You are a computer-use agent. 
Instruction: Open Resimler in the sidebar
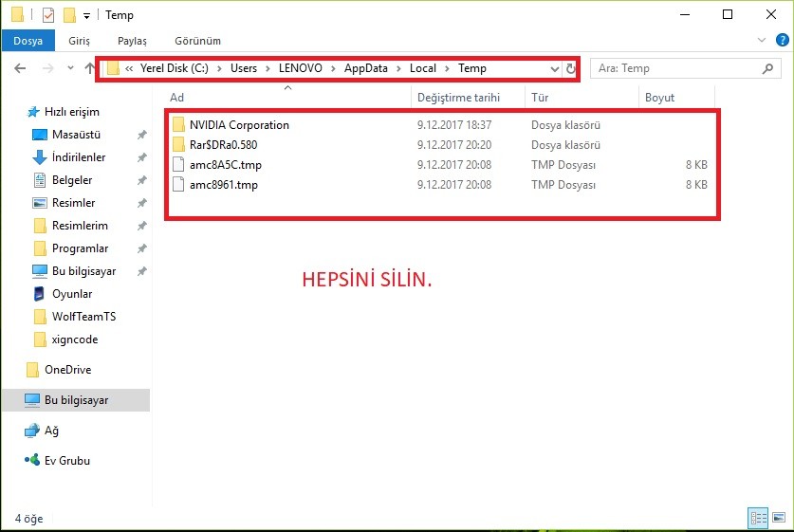pyautogui.click(x=73, y=203)
